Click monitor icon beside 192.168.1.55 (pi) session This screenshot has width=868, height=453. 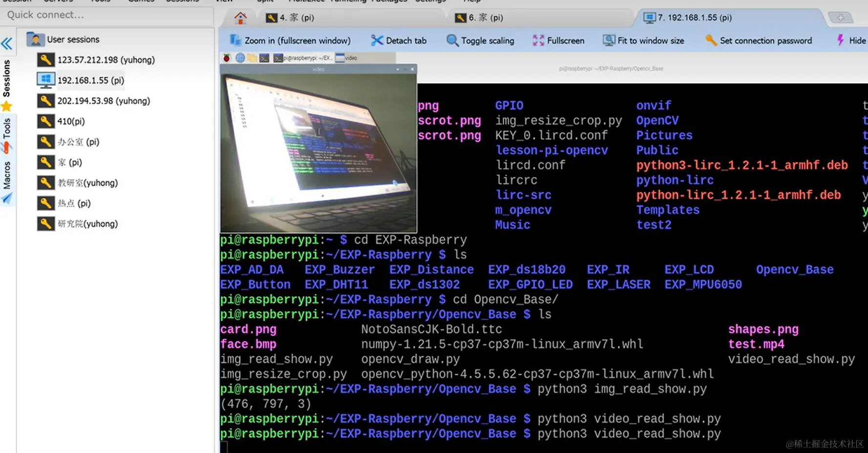(46, 80)
